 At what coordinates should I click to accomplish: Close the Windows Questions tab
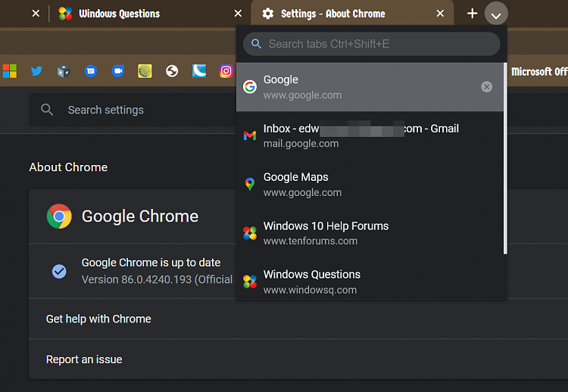click(x=238, y=14)
